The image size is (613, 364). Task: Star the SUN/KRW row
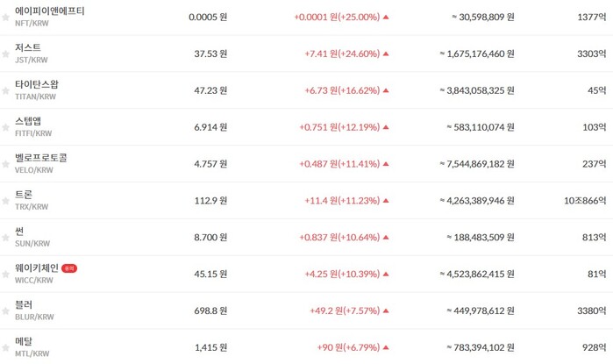pos(5,238)
